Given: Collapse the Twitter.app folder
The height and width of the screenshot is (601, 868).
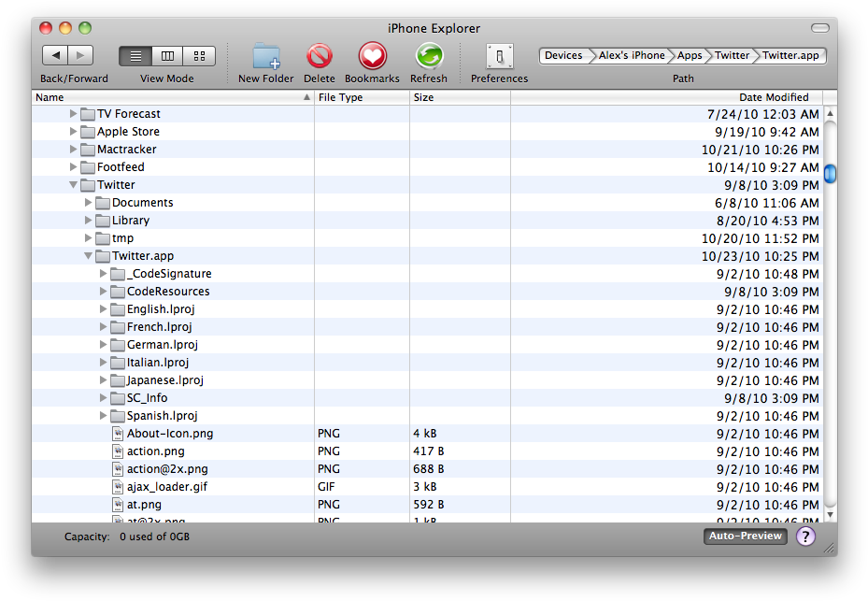Looking at the screenshot, I should pyautogui.click(x=88, y=255).
